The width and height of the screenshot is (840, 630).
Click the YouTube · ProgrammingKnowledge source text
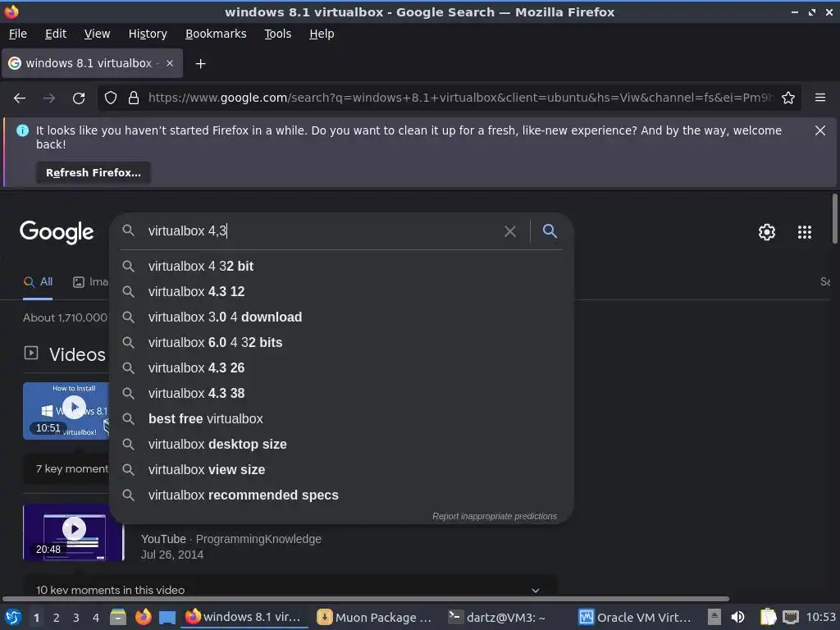tap(231, 539)
